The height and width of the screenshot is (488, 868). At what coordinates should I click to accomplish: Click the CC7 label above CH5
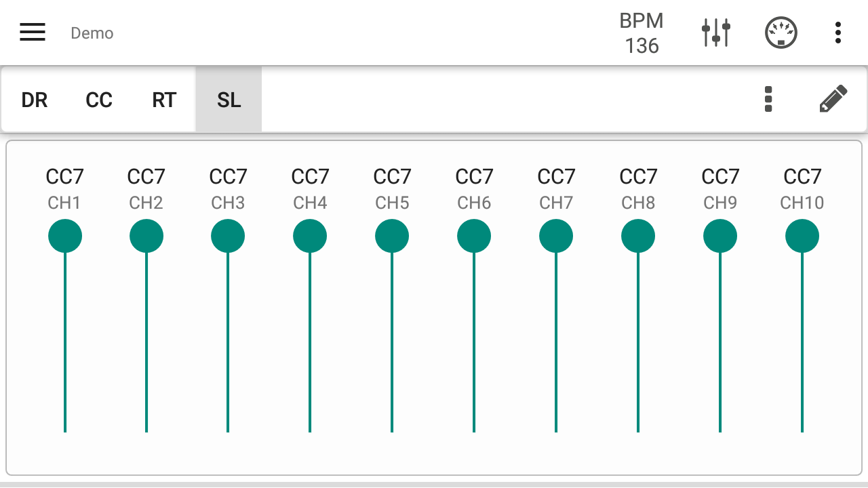coord(392,177)
